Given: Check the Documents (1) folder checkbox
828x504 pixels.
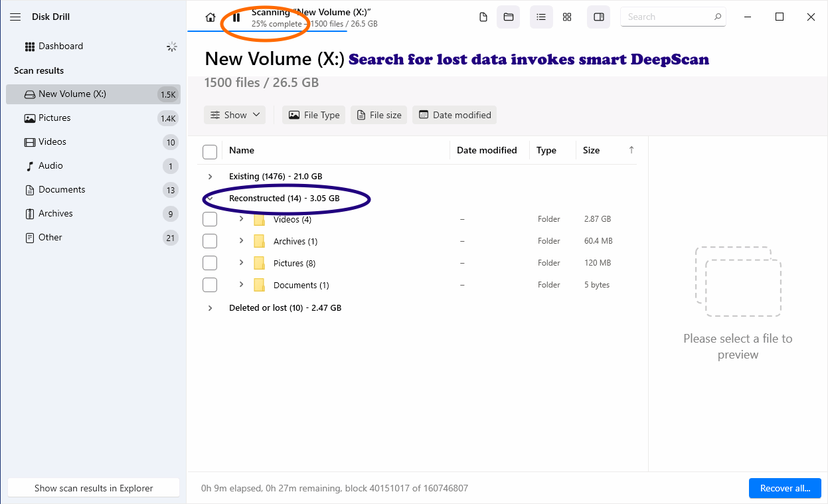Looking at the screenshot, I should tap(210, 285).
